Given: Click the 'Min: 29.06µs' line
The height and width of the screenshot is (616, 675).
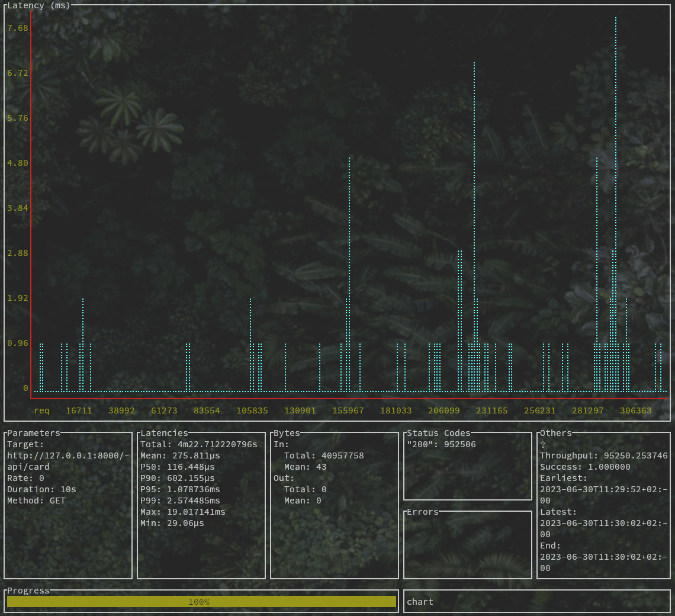Looking at the screenshot, I should coord(172,523).
